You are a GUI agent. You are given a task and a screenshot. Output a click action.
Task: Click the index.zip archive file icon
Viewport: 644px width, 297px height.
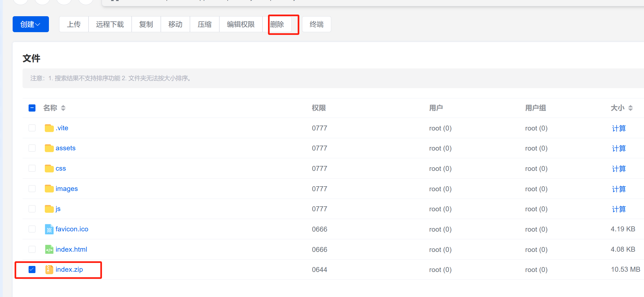click(49, 270)
